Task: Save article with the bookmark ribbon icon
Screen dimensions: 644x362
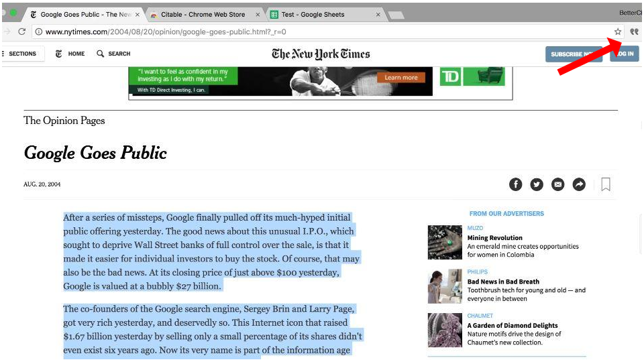Action: 606,184
